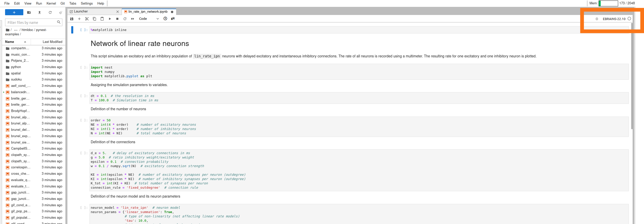Viewport: 644px width, 224px height.
Task: Click the blue new launcher plus button
Action: tap(14, 12)
